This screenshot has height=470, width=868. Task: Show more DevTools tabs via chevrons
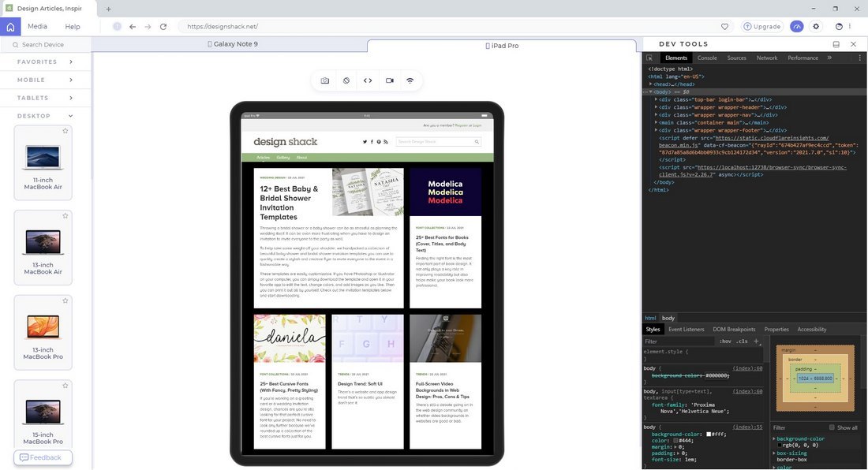829,58
